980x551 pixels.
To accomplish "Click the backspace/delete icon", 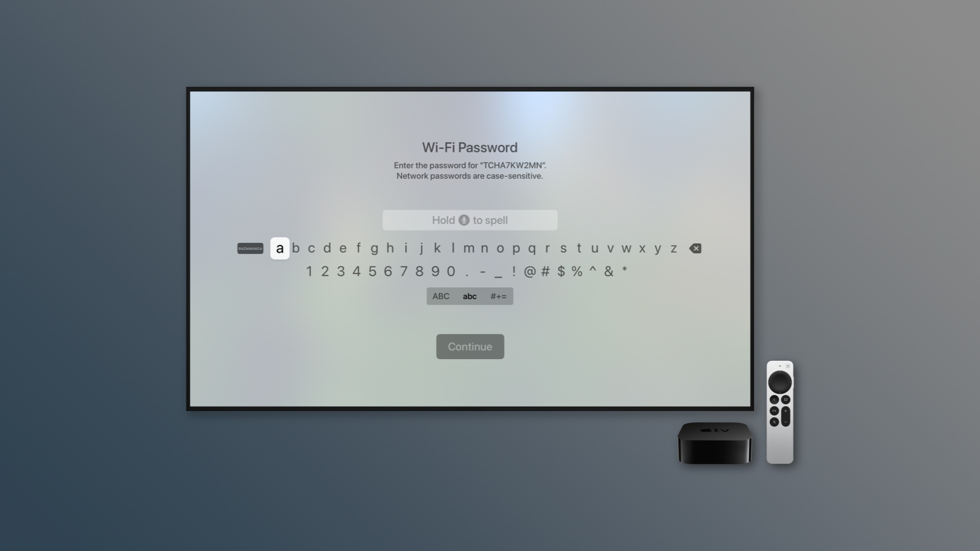I will [695, 248].
